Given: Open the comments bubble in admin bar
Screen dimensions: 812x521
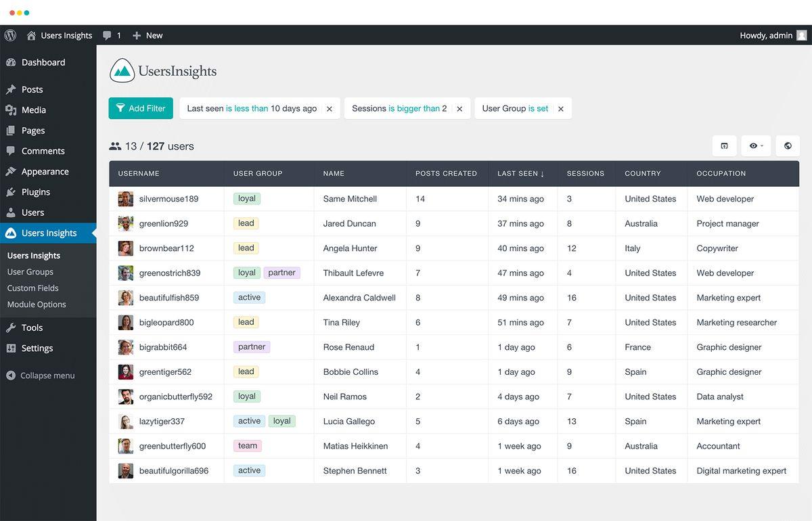Looking at the screenshot, I should point(107,35).
